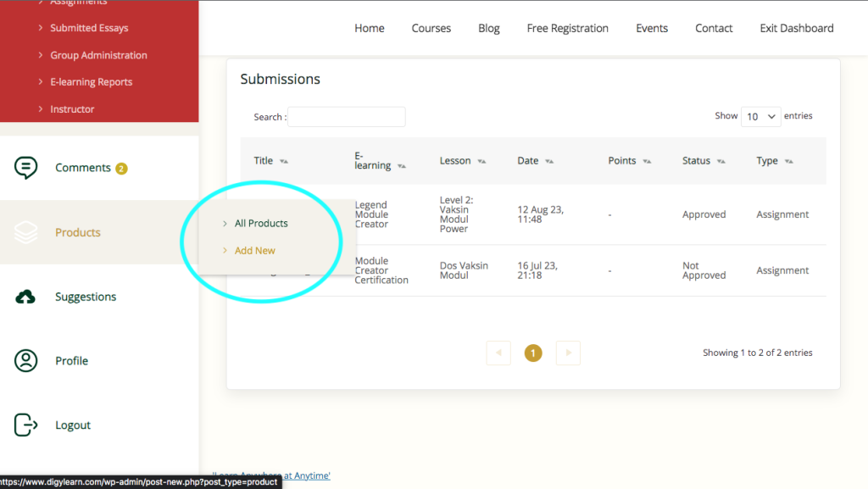Go to next page of submissions

pos(568,353)
